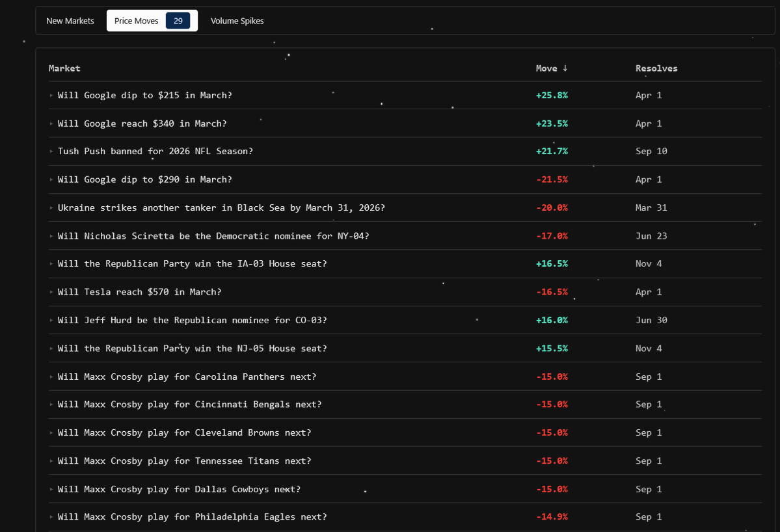Open 'Will Tesla reach $570 in March?'

tap(140, 292)
